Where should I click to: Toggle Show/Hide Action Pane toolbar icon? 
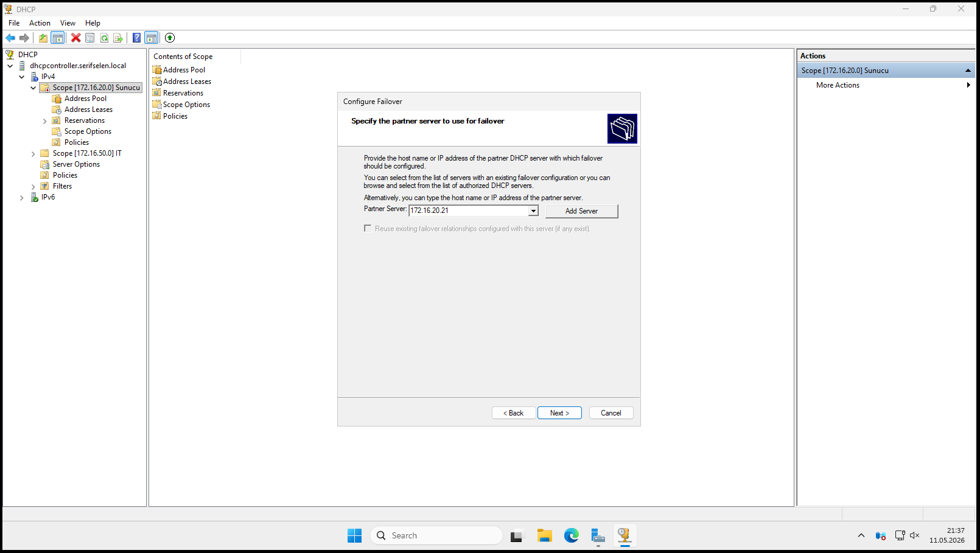[152, 38]
